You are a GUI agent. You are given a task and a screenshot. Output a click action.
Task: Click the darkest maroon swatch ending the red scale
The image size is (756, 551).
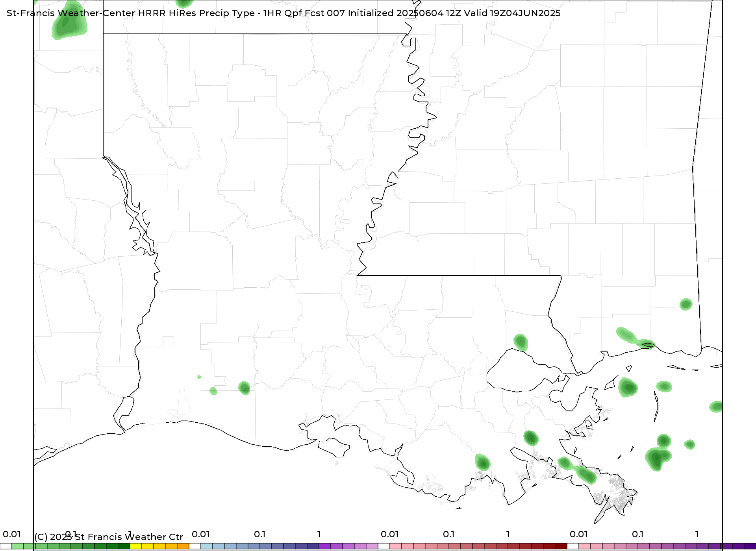(561, 546)
